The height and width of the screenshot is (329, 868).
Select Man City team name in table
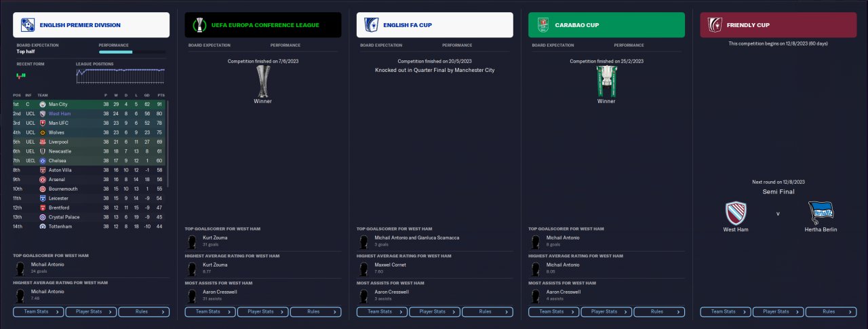58,104
